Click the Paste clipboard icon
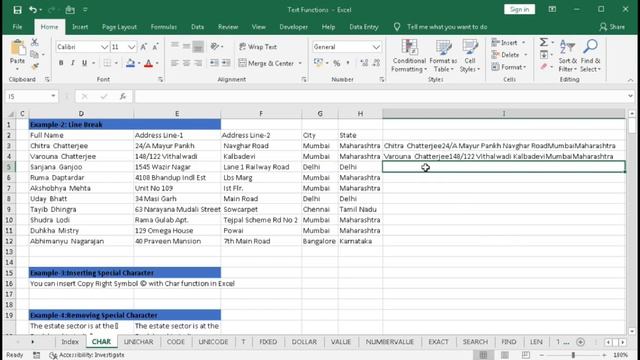Viewport: 640px width, 360px height. (18, 48)
